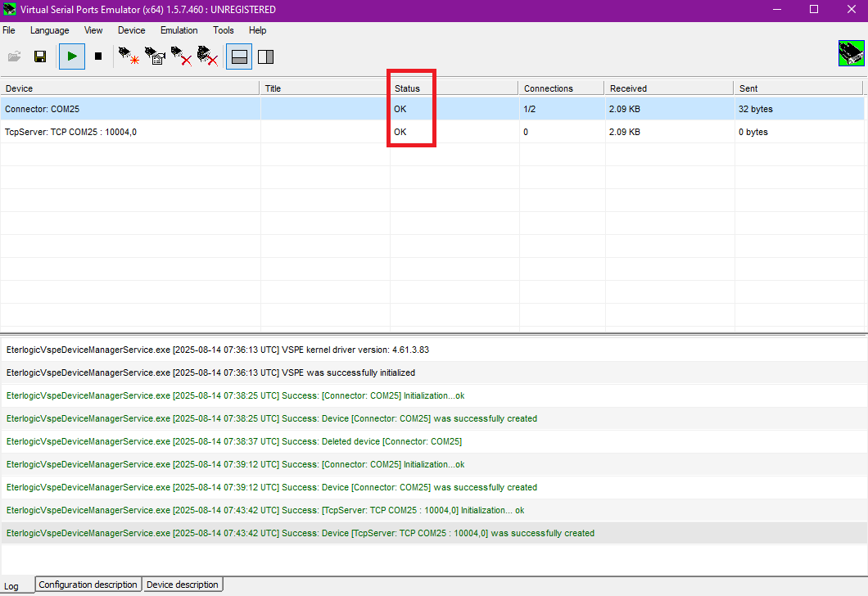Switch to the Device description tab
The width and height of the screenshot is (868, 596).
(x=182, y=585)
